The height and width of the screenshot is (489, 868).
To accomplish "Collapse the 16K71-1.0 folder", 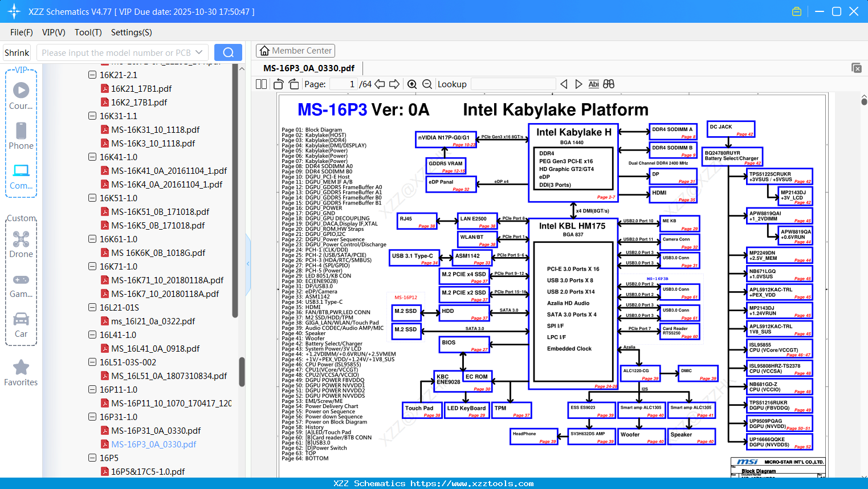I will coord(92,266).
